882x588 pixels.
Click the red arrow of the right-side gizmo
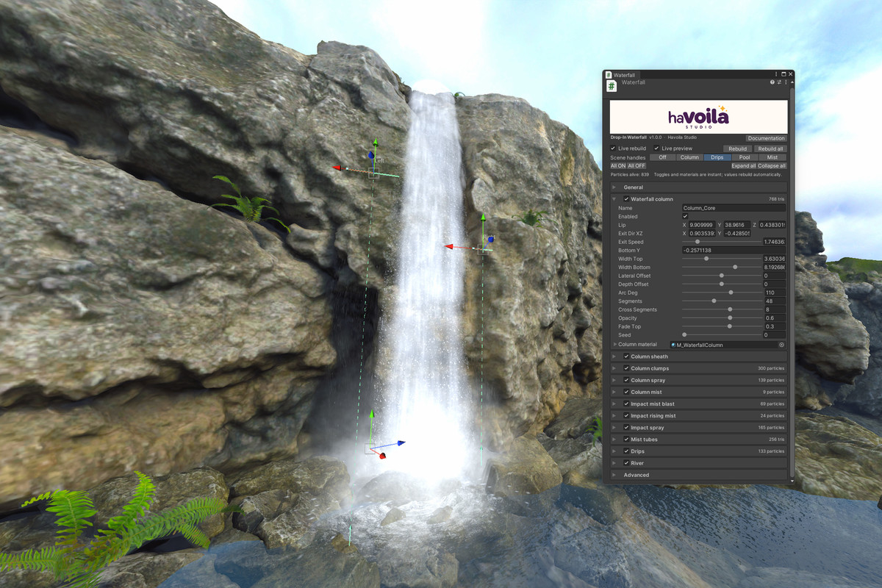coord(448,247)
